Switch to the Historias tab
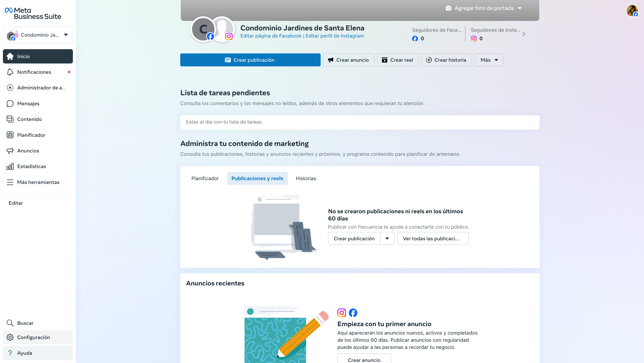 click(x=306, y=178)
